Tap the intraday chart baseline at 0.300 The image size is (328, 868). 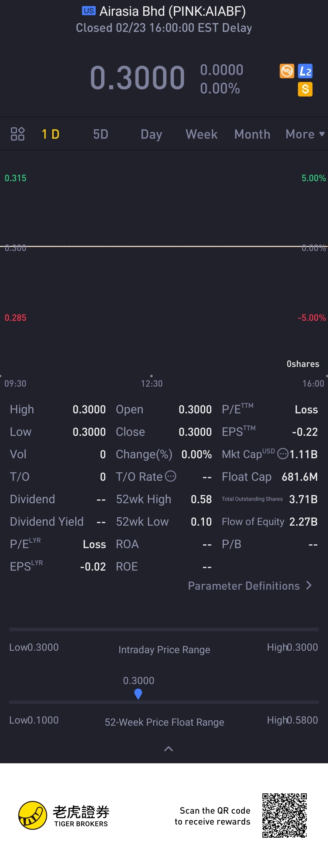tap(164, 246)
